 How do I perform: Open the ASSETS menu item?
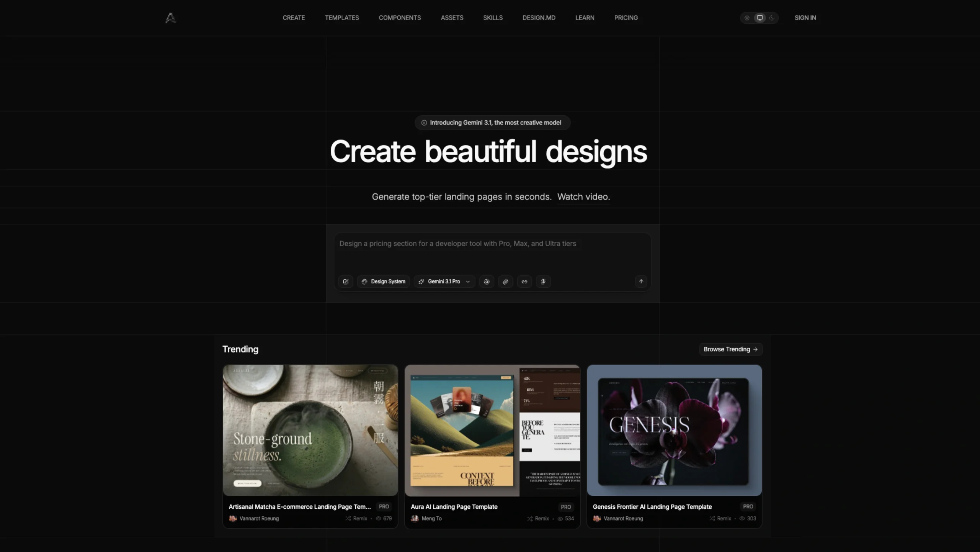[x=452, y=18]
